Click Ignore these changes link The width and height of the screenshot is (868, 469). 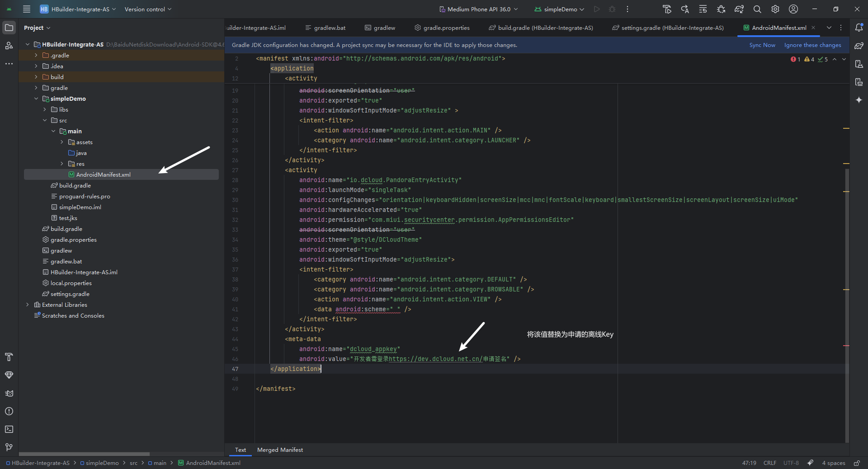(x=812, y=45)
